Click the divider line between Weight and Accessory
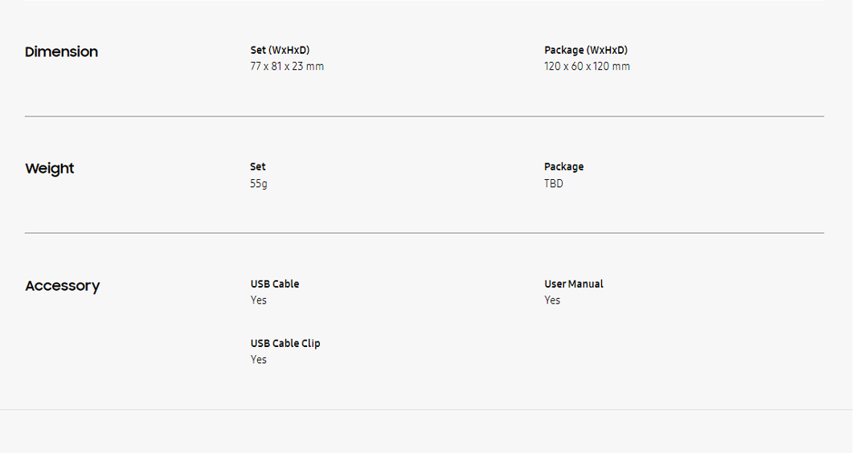 424,233
